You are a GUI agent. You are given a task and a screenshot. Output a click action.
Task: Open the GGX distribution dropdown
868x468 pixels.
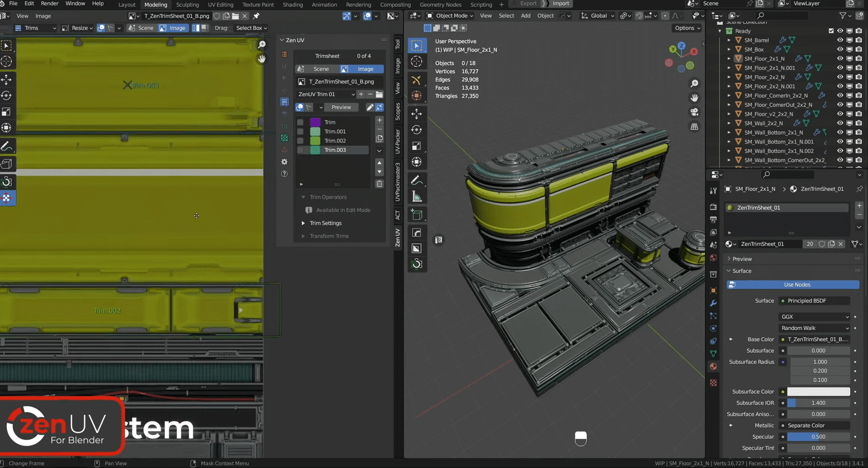(x=814, y=317)
